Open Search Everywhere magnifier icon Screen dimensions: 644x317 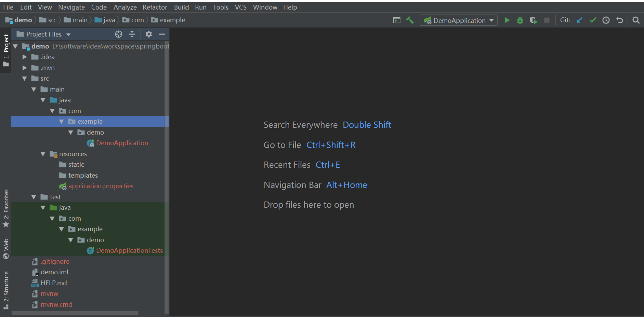coord(636,20)
